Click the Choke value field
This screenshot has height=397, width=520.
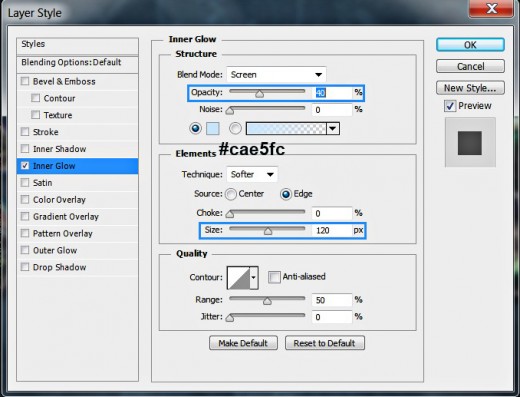tap(332, 213)
